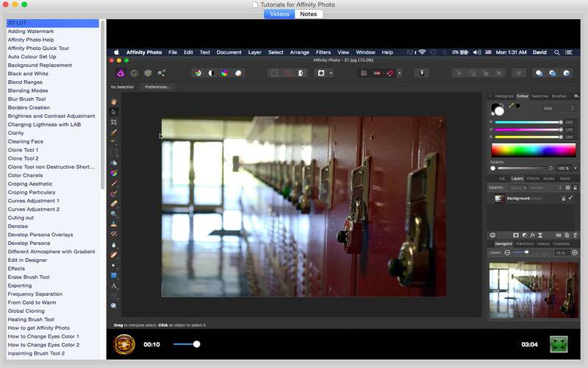Open the Develop Persona Overlays tutorial

coord(40,235)
